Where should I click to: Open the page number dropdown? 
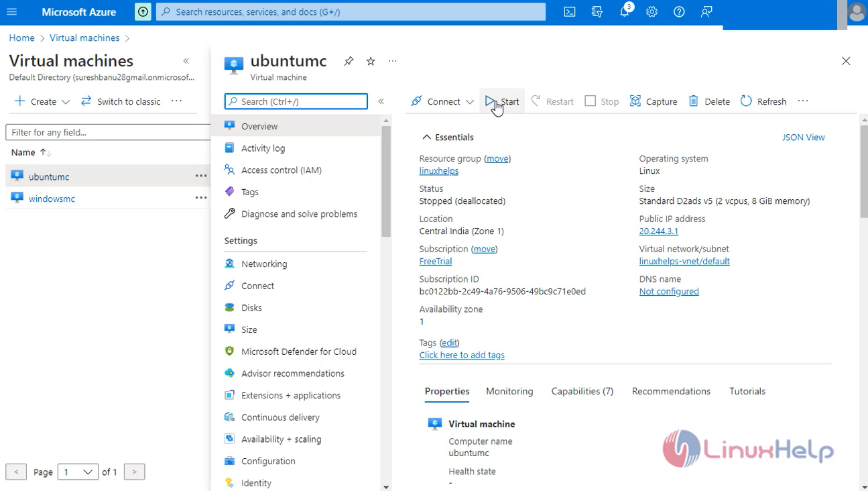78,472
